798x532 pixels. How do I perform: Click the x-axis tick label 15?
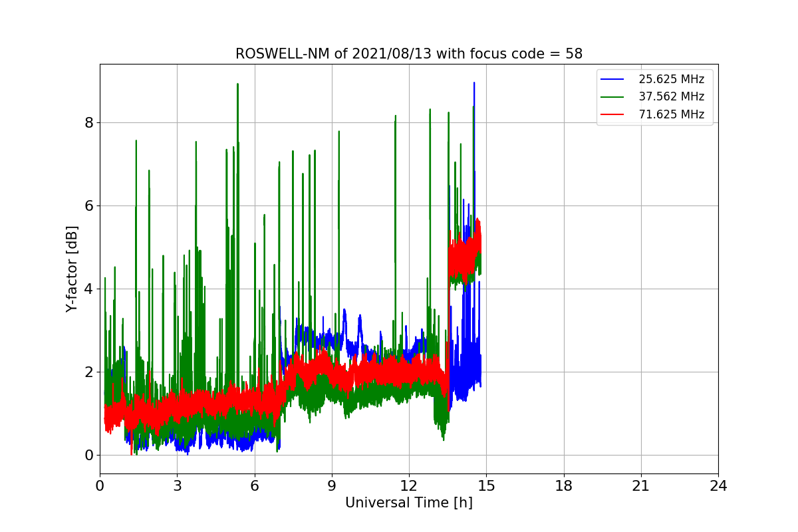486,486
